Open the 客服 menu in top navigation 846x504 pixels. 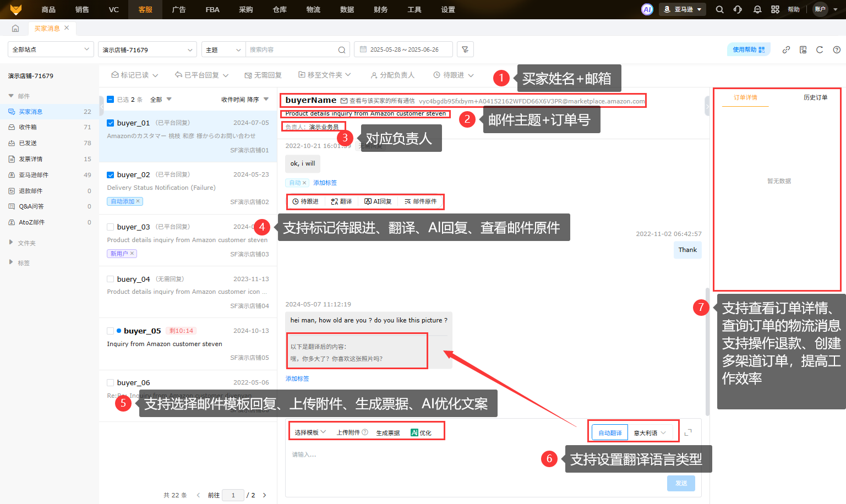click(145, 9)
